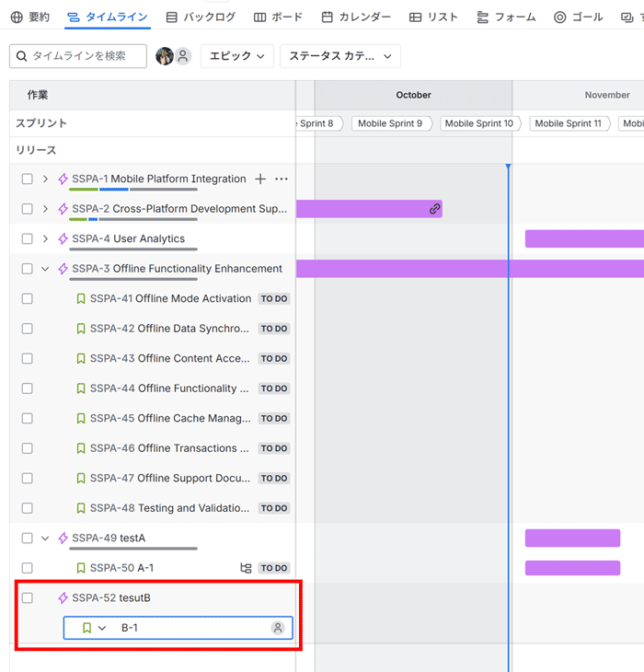644x672 pixels.
Task: Click the link icon on SSPA-2 bar
Action: (434, 209)
